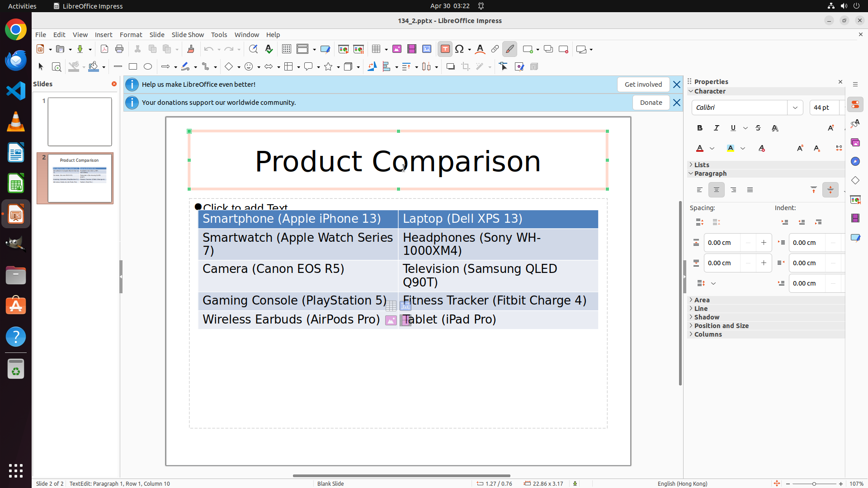Insert a text box
868x488 pixels.
tap(445, 49)
